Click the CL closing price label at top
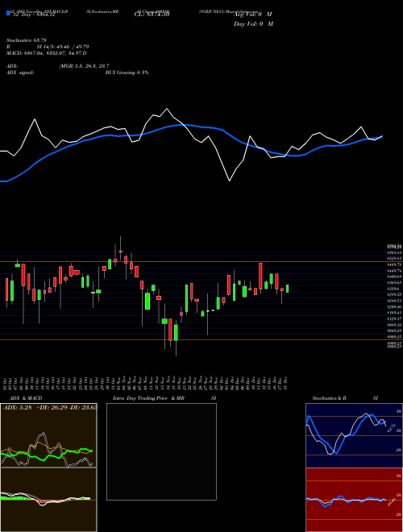This screenshot has width=403, height=532. point(152,15)
